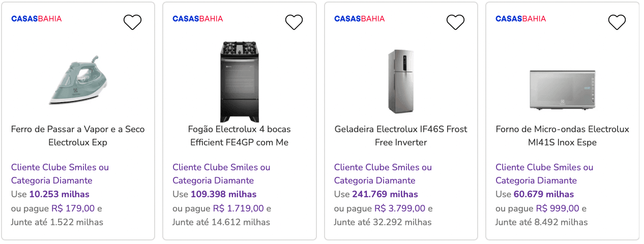Select the R$ 1.719,00 payment option
The height and width of the screenshot is (244, 644).
point(239,208)
